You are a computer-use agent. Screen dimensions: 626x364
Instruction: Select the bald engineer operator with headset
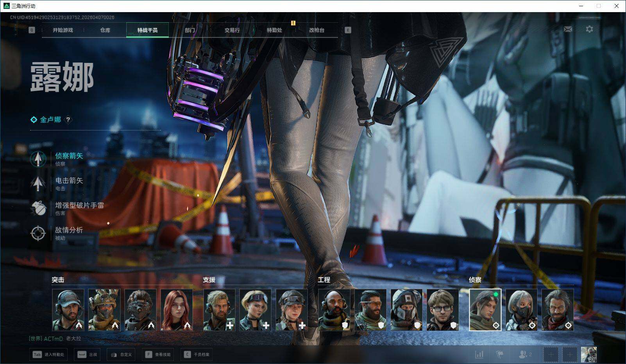coord(334,310)
